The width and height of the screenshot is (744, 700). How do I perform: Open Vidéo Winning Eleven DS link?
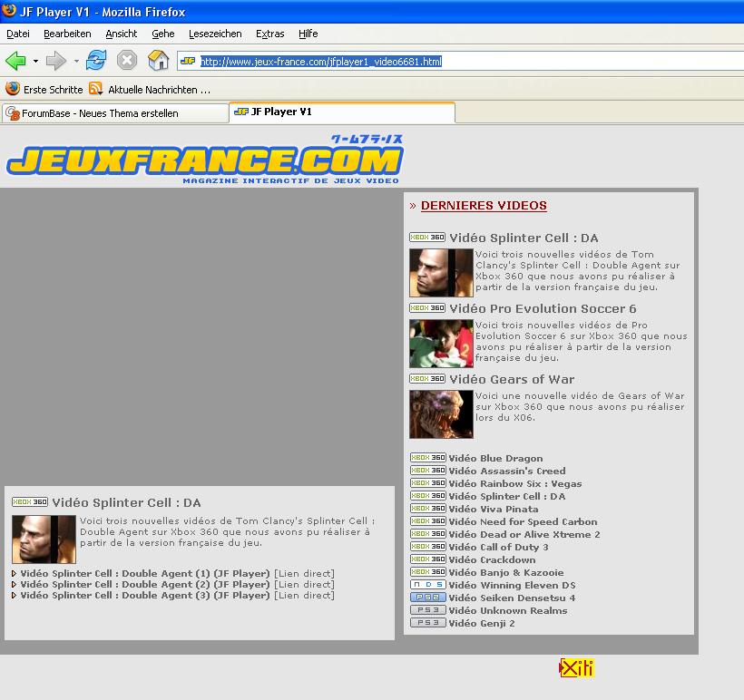[512, 585]
